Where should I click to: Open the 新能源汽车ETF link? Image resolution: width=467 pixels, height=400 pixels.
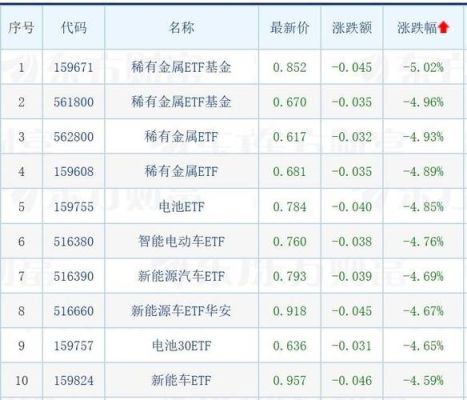(x=181, y=276)
